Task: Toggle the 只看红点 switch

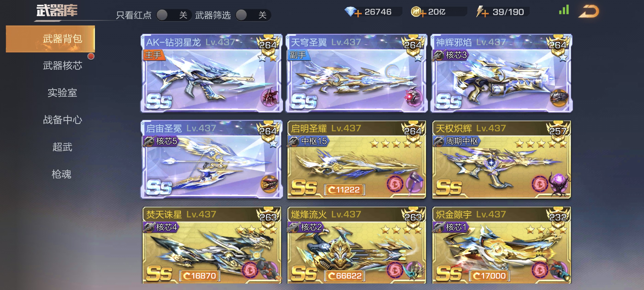Action: point(174,15)
